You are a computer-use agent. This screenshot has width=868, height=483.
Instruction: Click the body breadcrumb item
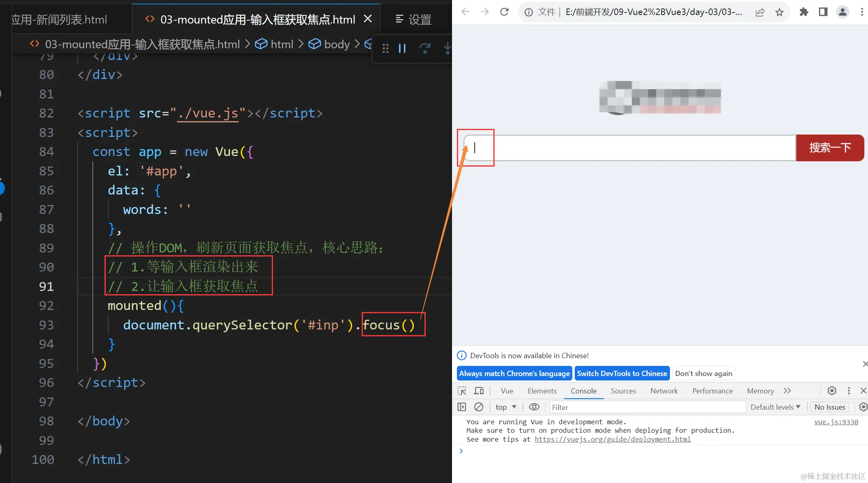[329, 44]
